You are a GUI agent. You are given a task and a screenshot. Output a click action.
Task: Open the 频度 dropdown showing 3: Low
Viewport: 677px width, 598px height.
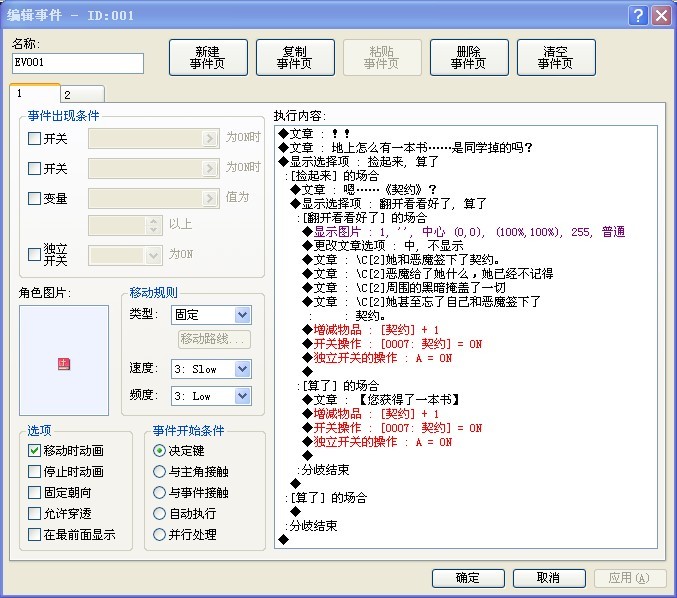pyautogui.click(x=212, y=396)
